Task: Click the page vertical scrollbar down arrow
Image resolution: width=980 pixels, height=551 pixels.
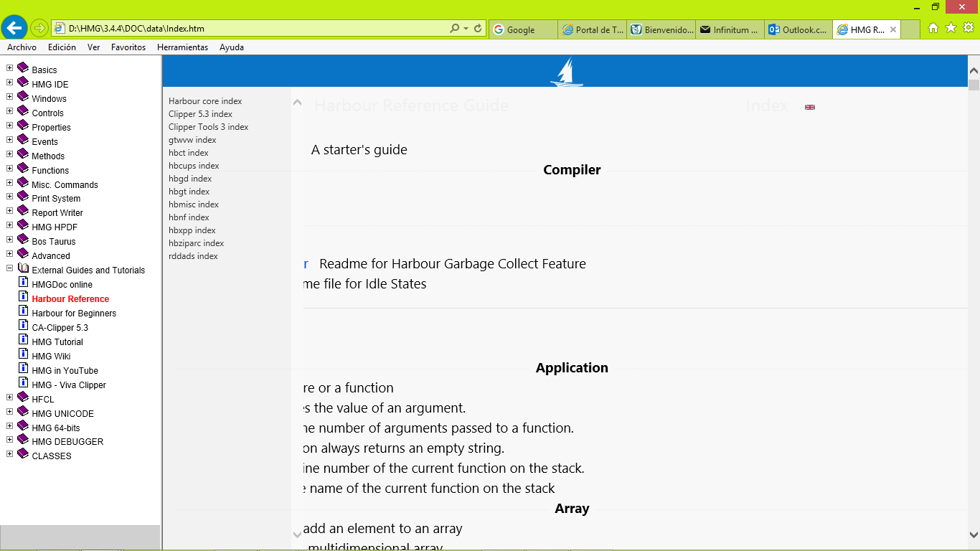Action: point(974,534)
